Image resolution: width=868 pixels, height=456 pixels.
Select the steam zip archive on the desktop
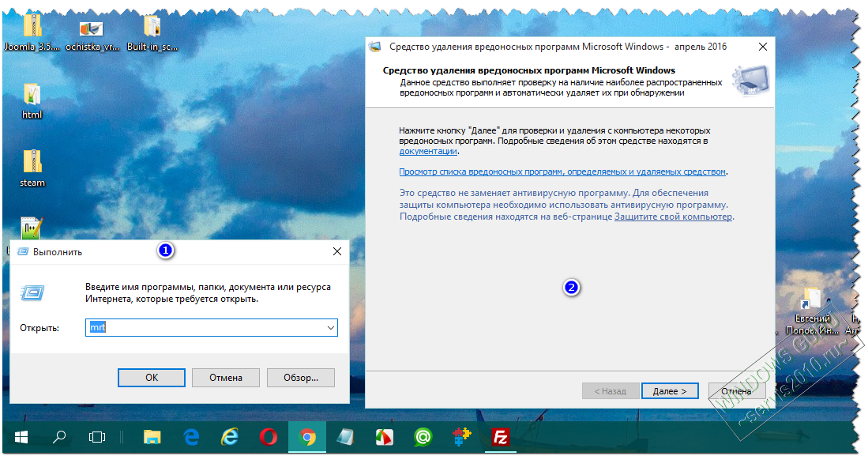pos(32,168)
